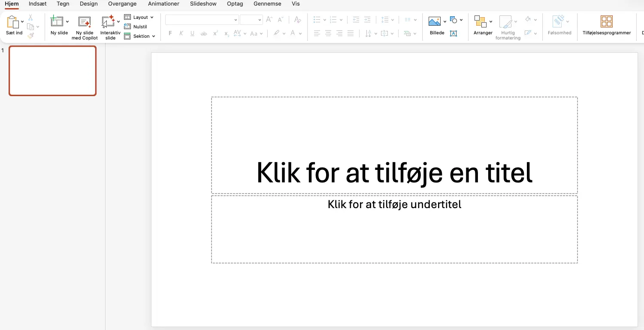Click the decrease font size icon
This screenshot has width=644, height=330.
pyautogui.click(x=280, y=20)
